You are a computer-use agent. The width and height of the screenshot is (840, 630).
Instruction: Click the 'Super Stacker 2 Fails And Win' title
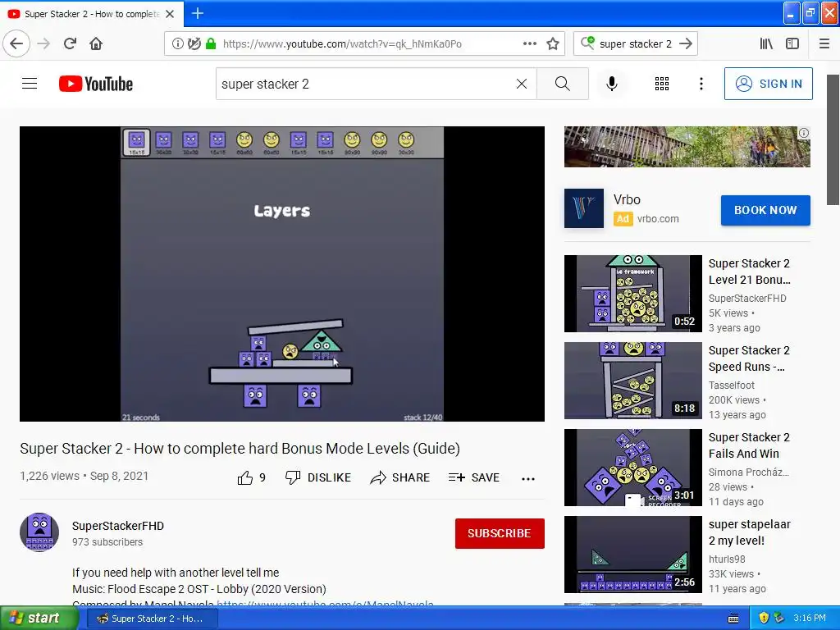[749, 445]
